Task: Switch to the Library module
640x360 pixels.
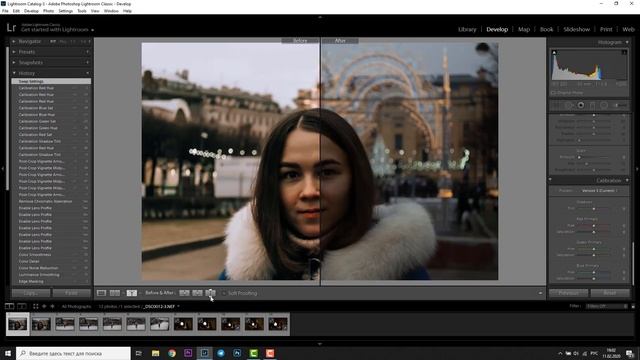Action: 467,29
